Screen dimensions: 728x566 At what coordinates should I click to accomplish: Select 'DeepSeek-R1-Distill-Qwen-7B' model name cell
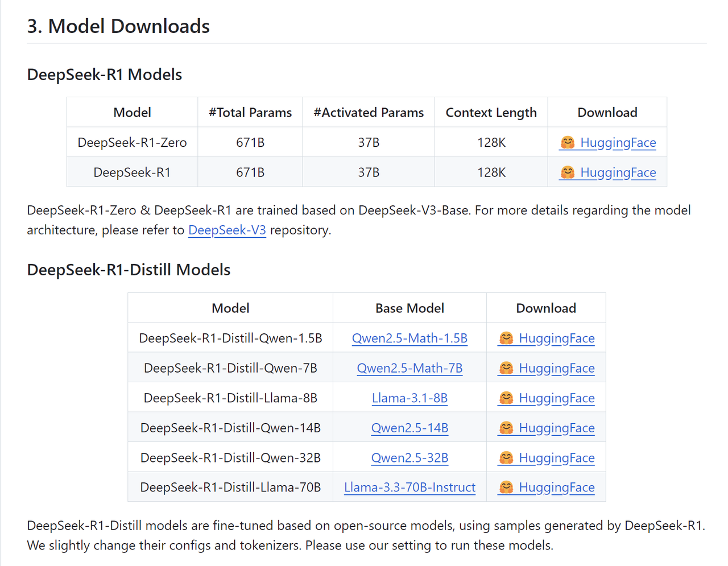[230, 368]
